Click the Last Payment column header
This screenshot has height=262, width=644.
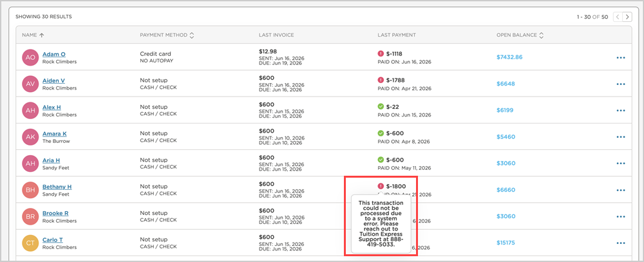(x=397, y=35)
